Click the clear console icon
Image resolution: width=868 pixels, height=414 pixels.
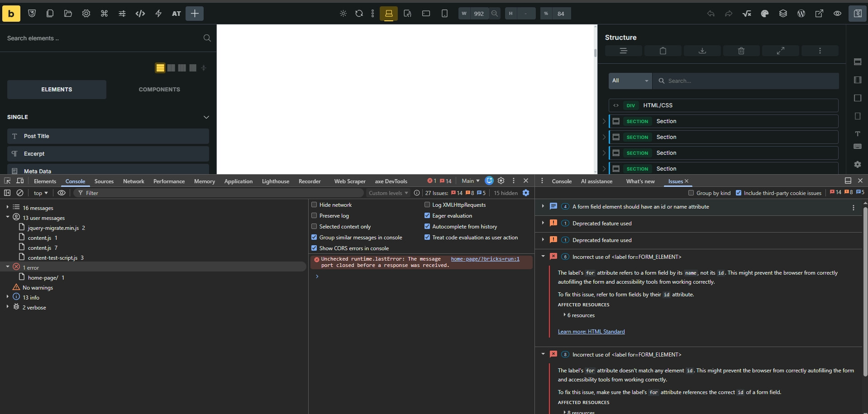point(20,193)
